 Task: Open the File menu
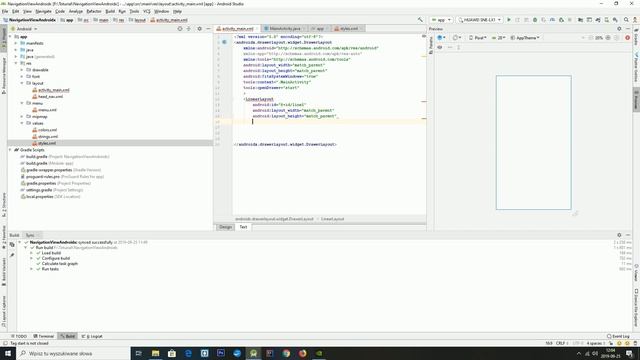tap(5, 11)
